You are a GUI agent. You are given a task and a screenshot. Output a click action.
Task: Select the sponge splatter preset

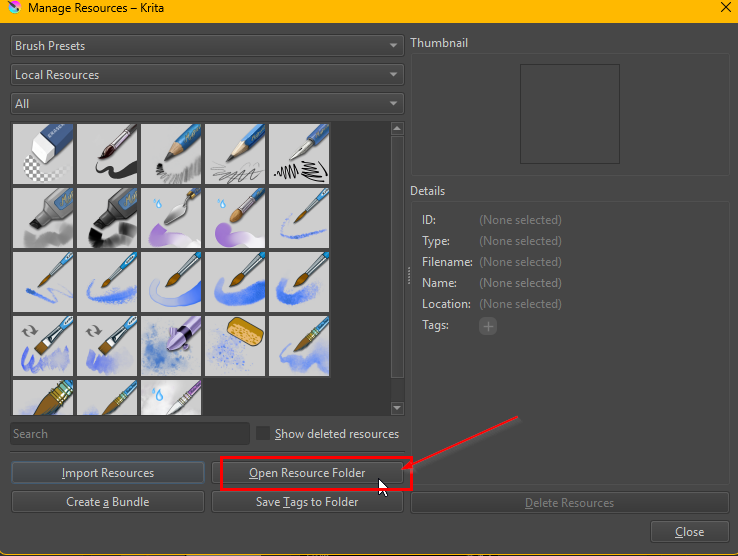click(235, 346)
